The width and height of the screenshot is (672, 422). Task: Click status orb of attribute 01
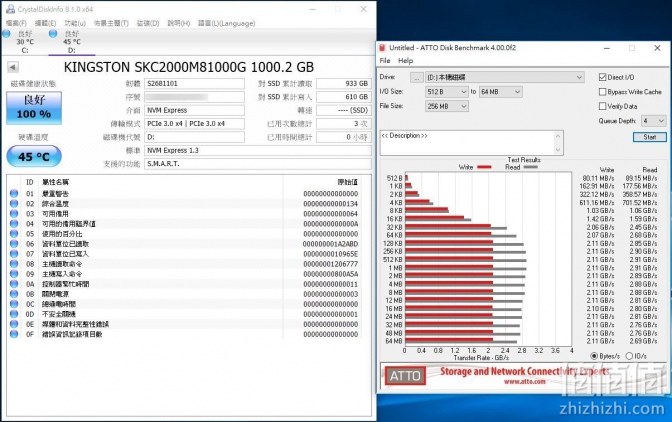pos(14,194)
